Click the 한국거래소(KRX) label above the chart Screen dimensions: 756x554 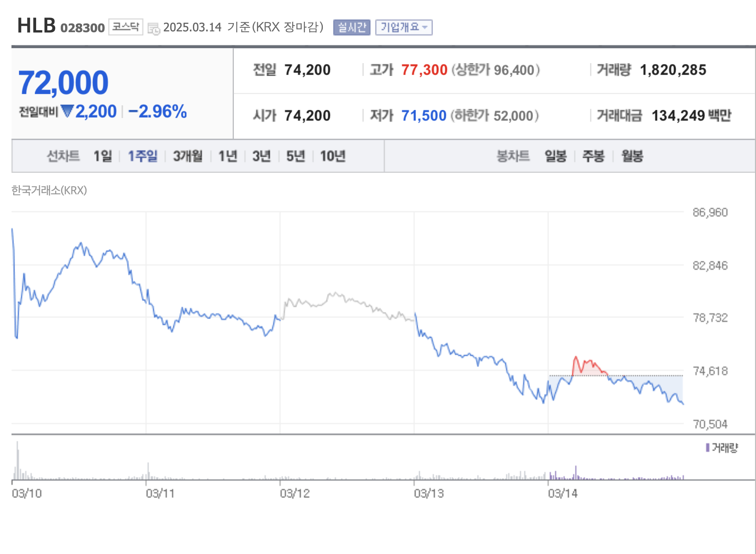click(49, 190)
